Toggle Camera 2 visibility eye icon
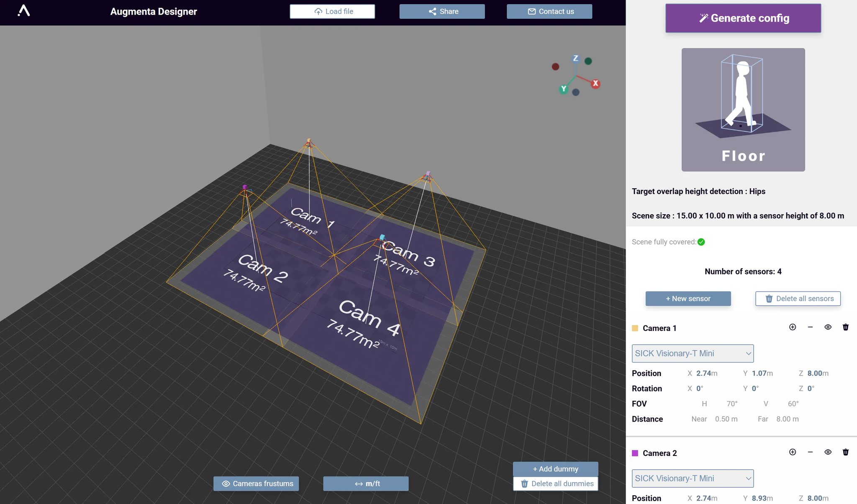Screen dimensions: 857x504 click(828, 452)
